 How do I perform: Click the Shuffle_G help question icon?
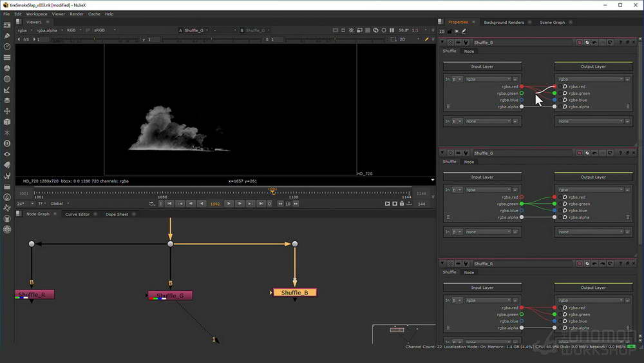[x=620, y=153]
